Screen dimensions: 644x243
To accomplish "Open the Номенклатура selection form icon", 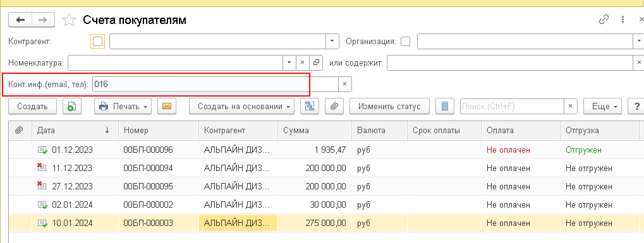I will [316, 63].
